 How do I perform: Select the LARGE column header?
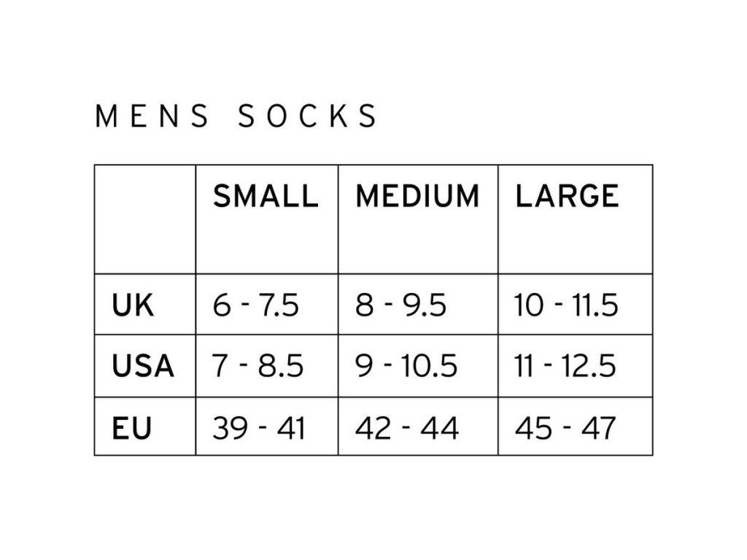pos(567,197)
